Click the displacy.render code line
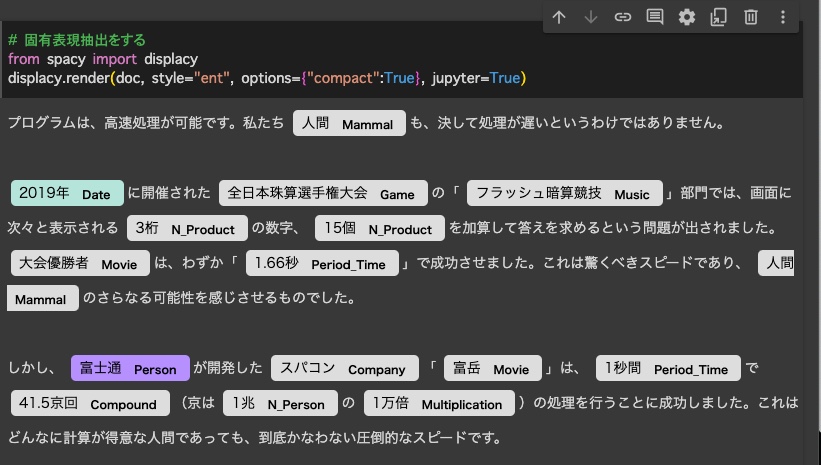 click(267, 78)
